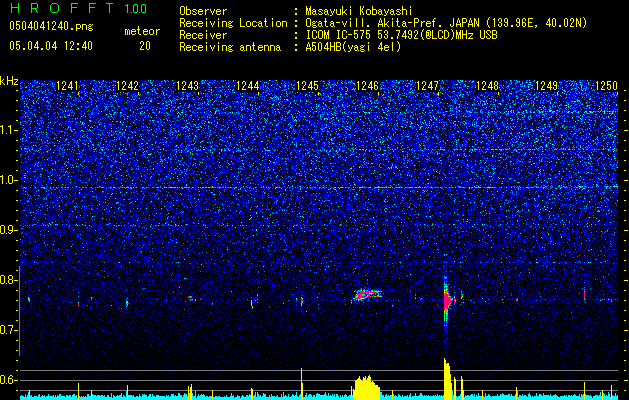Click the tallest yellow power spike after 1247

pyautogui.click(x=446, y=379)
